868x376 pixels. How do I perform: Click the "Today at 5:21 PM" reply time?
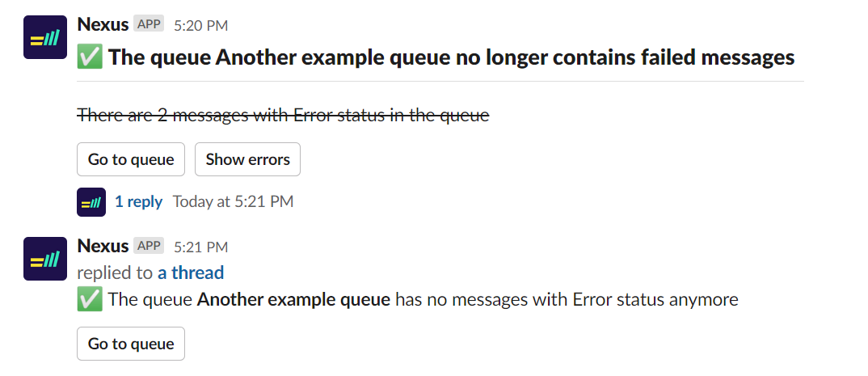[x=233, y=202]
